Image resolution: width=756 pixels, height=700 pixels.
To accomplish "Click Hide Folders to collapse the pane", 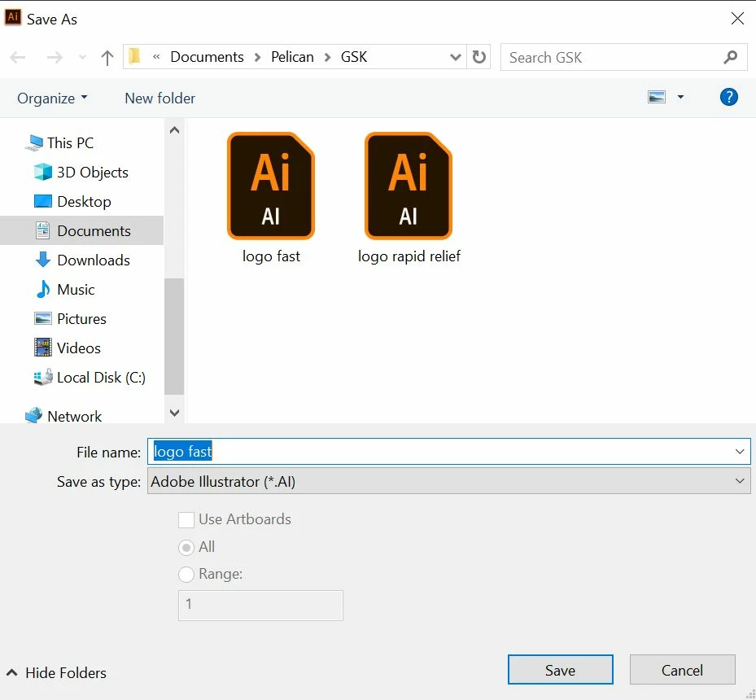I will click(56, 672).
